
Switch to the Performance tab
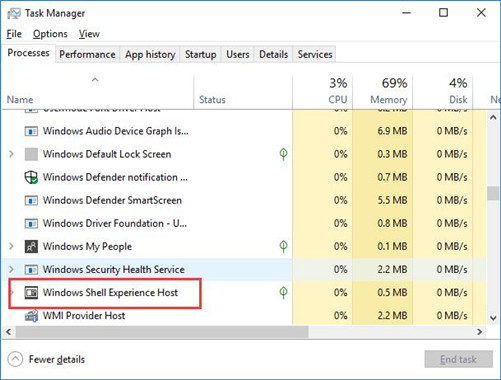point(87,54)
